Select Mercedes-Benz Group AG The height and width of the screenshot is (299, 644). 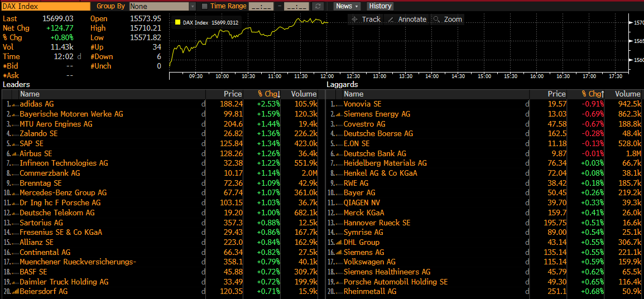click(x=63, y=193)
